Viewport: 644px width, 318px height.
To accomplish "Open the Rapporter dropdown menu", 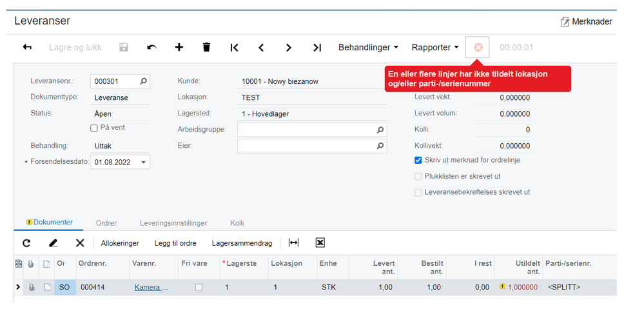I will pyautogui.click(x=435, y=47).
